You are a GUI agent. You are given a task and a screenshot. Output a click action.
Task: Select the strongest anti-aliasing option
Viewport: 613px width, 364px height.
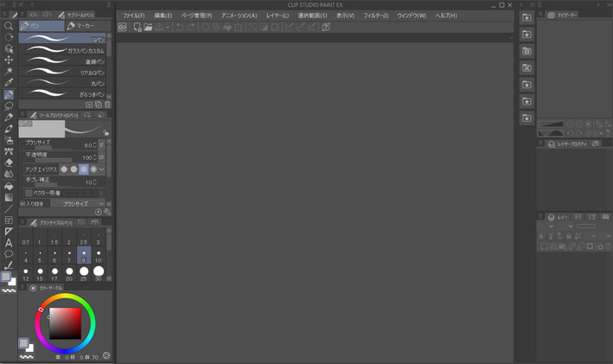point(93,169)
